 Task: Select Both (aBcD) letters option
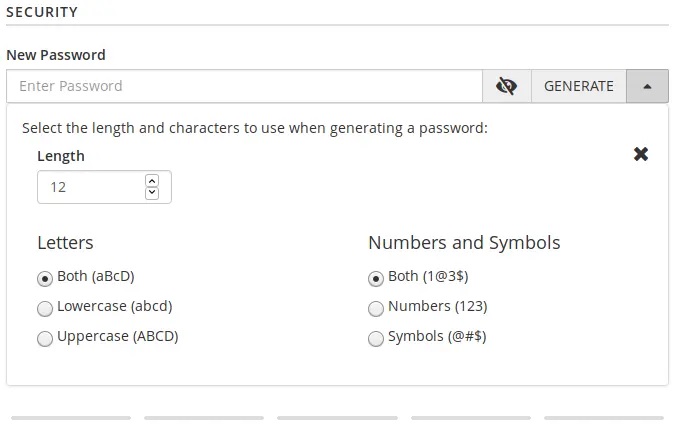click(45, 278)
